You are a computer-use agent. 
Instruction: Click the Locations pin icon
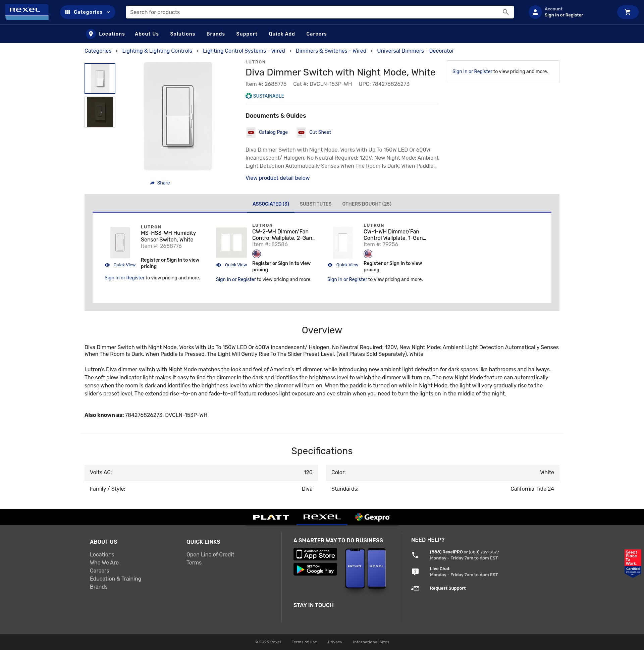click(91, 34)
